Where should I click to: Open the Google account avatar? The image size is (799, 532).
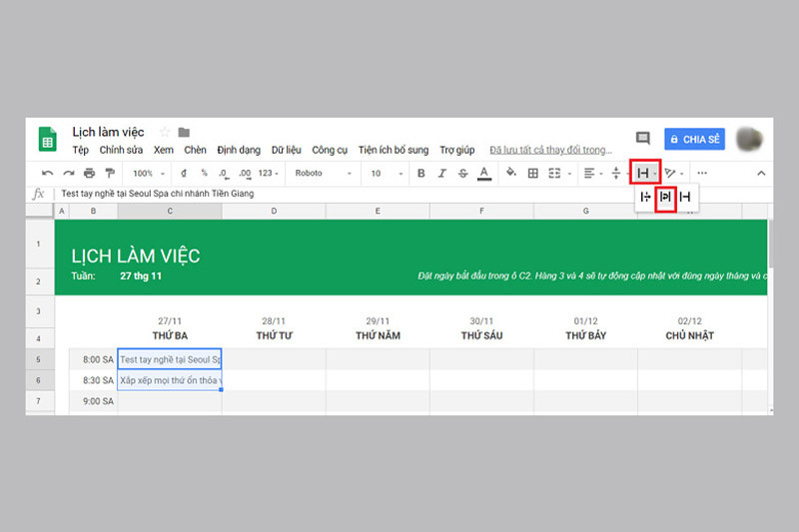(x=750, y=139)
